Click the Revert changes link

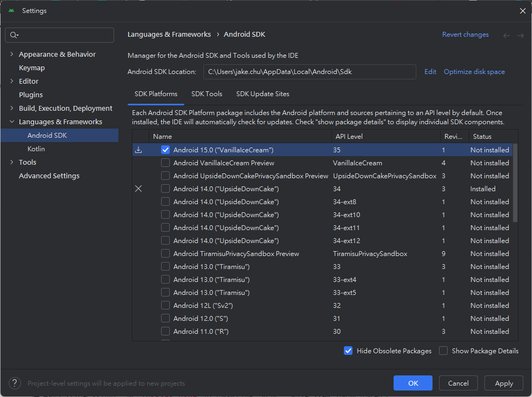pyautogui.click(x=465, y=35)
